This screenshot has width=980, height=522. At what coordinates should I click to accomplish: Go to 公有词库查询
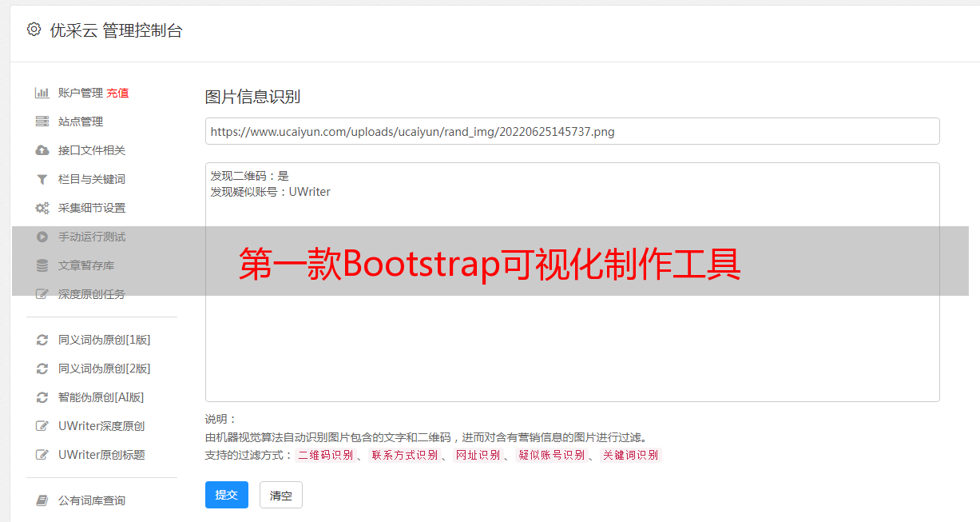pos(92,500)
